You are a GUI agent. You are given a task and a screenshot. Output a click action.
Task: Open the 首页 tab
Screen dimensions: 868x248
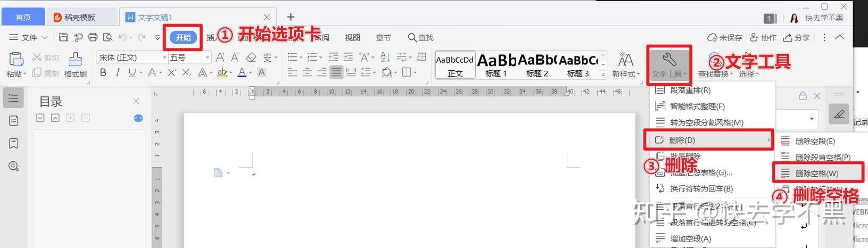(23, 18)
